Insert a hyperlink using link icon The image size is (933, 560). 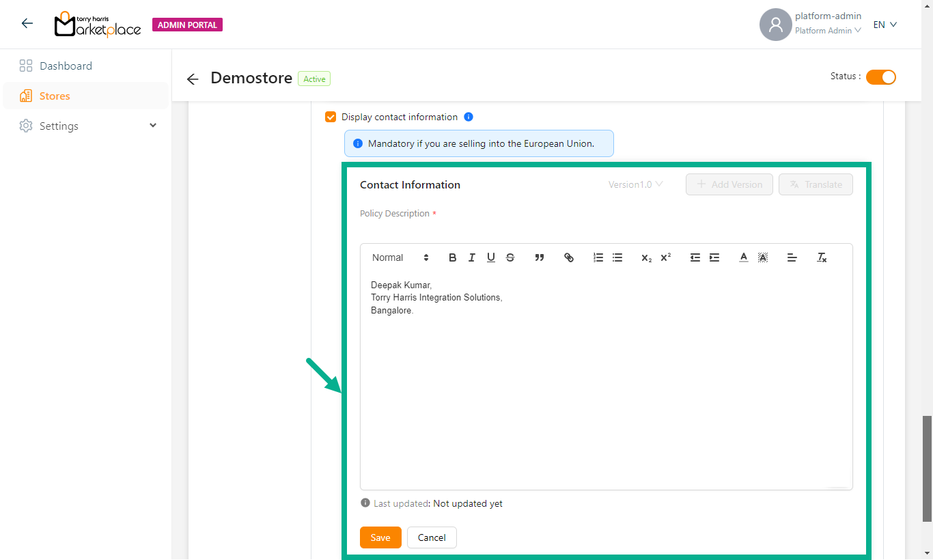pyautogui.click(x=569, y=257)
